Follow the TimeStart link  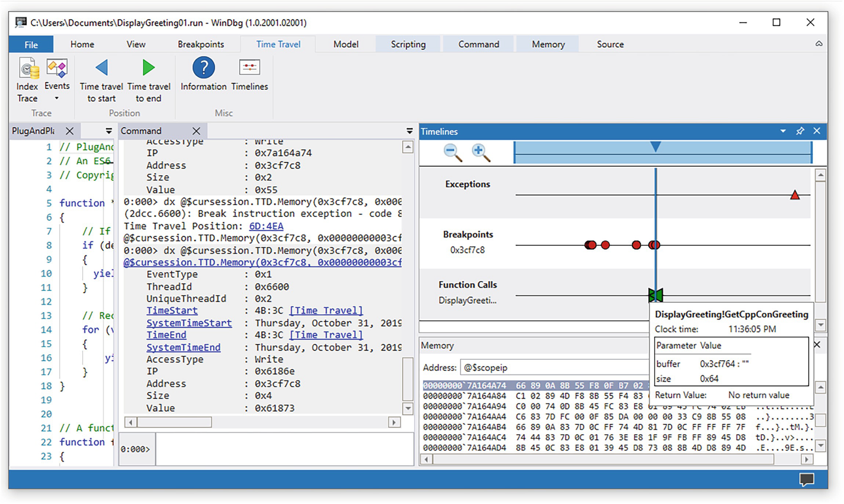[172, 311]
